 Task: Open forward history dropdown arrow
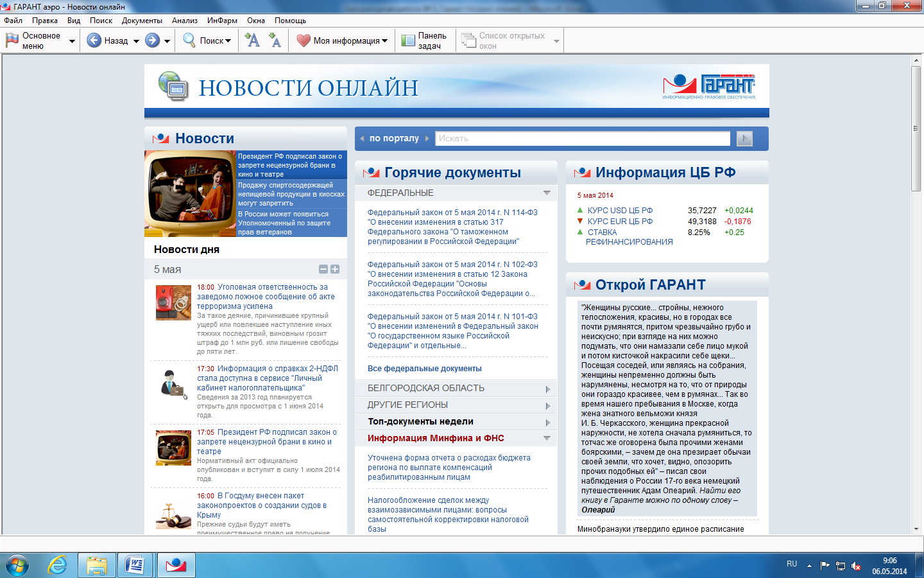coord(167,41)
